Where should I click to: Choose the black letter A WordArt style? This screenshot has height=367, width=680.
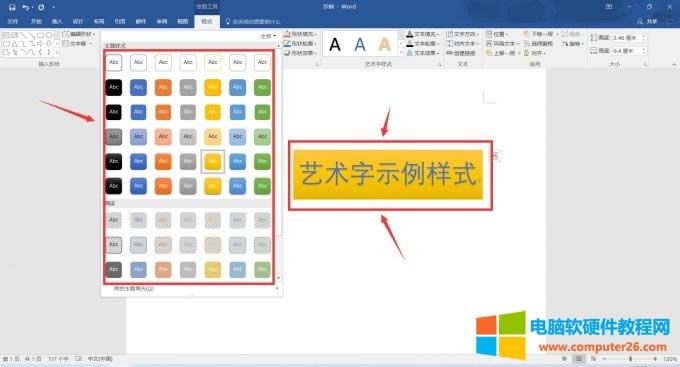coord(335,44)
